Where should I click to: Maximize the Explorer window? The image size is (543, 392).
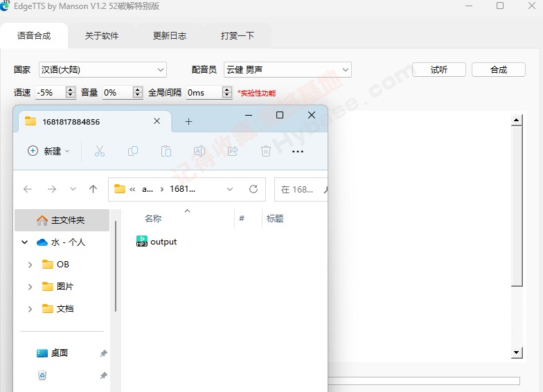coord(280,115)
